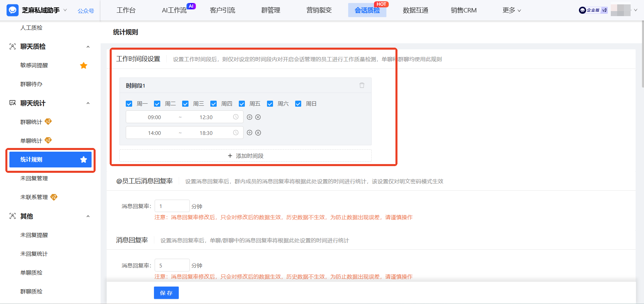Select the 会话质检 menu item
The height and width of the screenshot is (304, 644).
[x=367, y=10]
